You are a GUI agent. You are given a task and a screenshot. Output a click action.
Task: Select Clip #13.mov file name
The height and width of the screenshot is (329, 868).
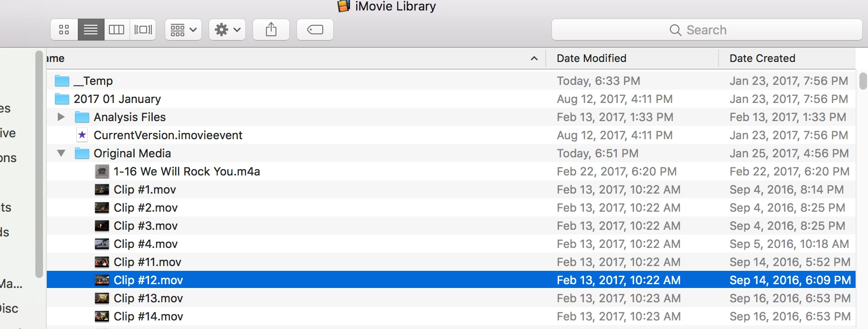pyautogui.click(x=148, y=298)
